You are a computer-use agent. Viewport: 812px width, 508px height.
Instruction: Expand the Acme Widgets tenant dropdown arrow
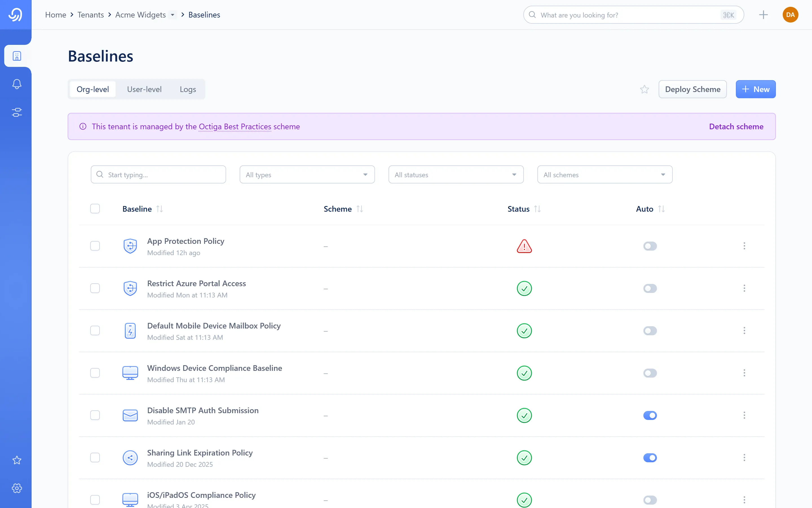pos(173,15)
